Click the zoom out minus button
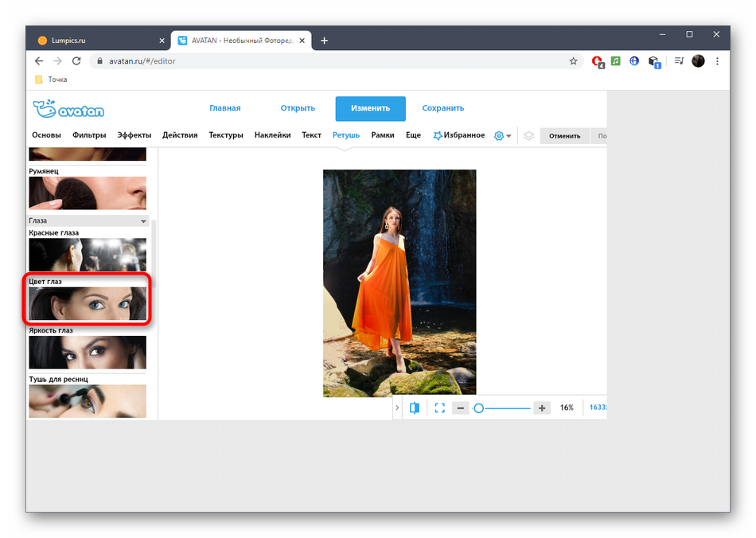Viewport: 756px width, 538px height. tap(460, 407)
